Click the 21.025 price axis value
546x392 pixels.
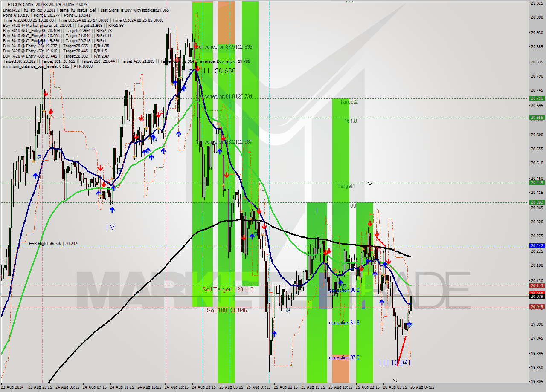537,3
